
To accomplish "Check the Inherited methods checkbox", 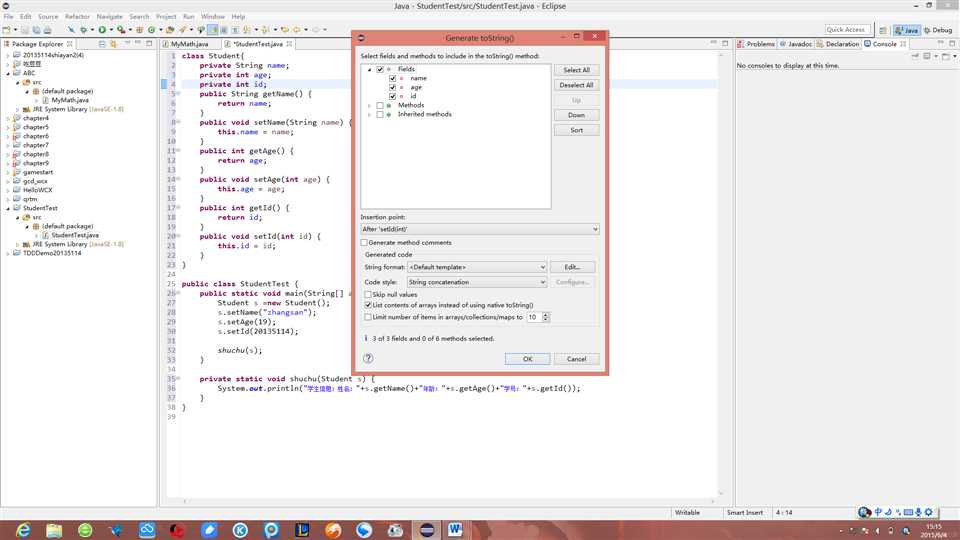I will pyautogui.click(x=380, y=114).
